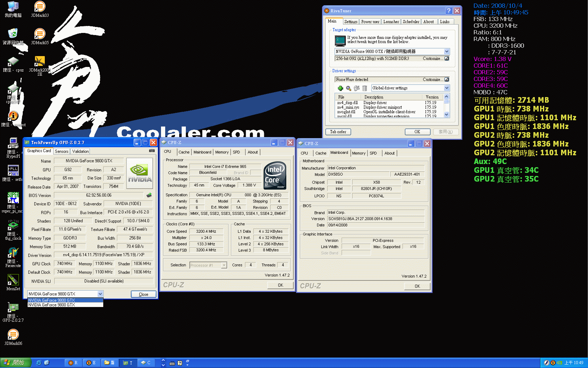This screenshot has height=368, width=588.
Task: Open RivaTuner Settings tab
Action: pos(351,22)
